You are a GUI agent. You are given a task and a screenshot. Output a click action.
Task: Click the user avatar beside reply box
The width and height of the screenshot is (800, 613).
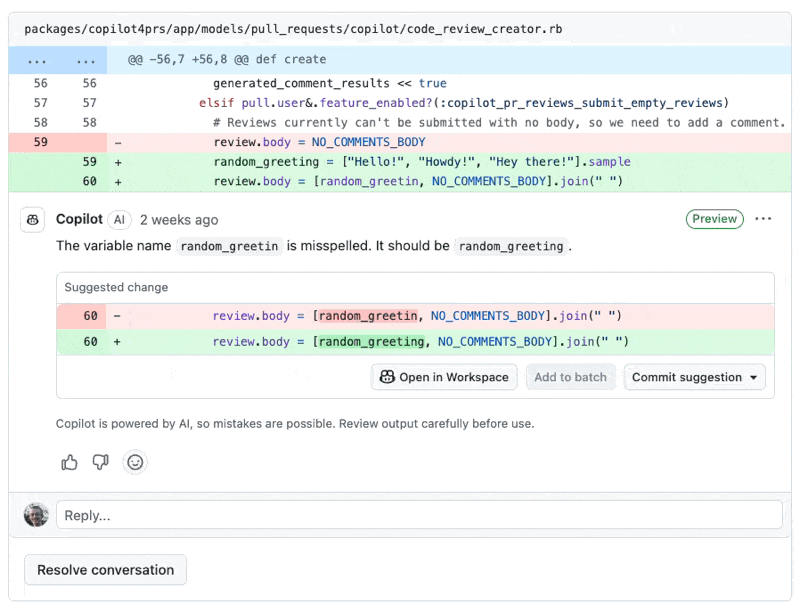(x=36, y=515)
